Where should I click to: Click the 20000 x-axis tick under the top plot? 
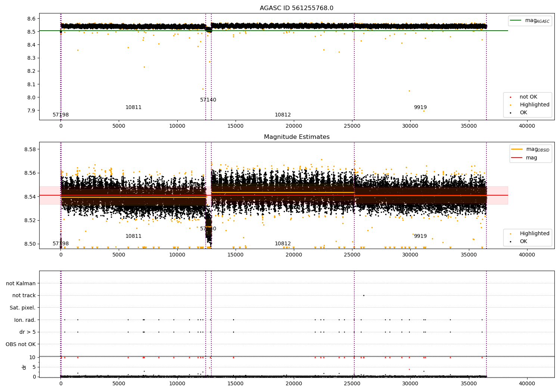(x=294, y=126)
